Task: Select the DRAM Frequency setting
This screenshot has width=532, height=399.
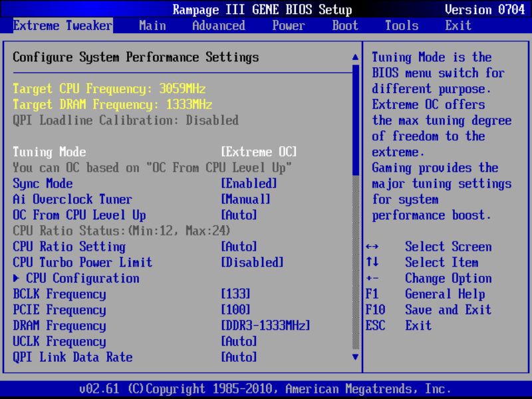Action: pos(59,325)
